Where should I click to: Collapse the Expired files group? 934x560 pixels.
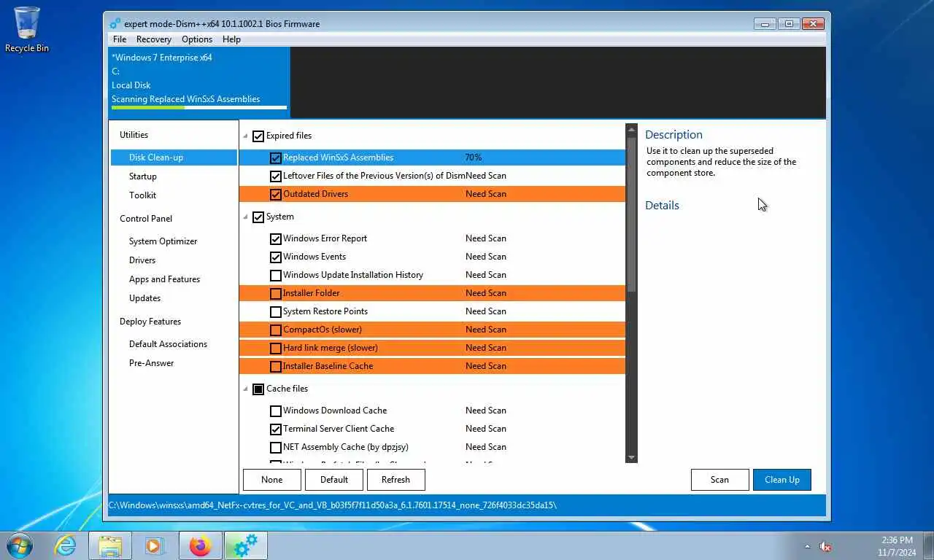point(245,136)
